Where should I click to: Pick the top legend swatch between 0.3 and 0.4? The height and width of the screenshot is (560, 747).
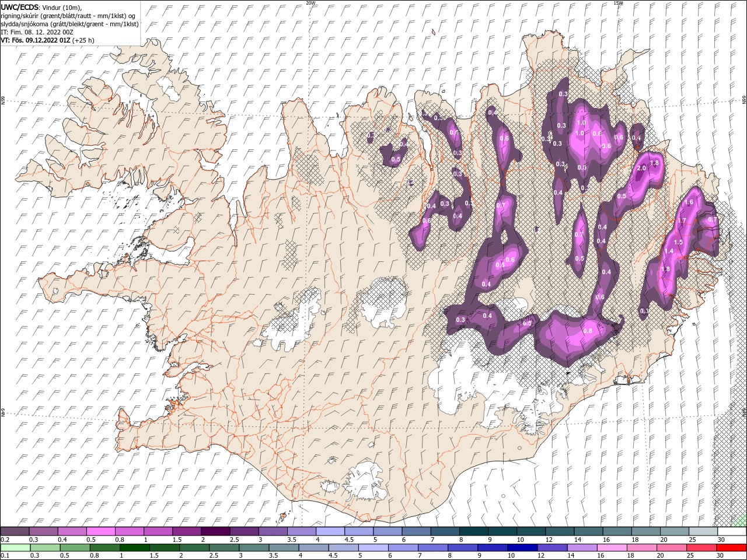point(43,531)
